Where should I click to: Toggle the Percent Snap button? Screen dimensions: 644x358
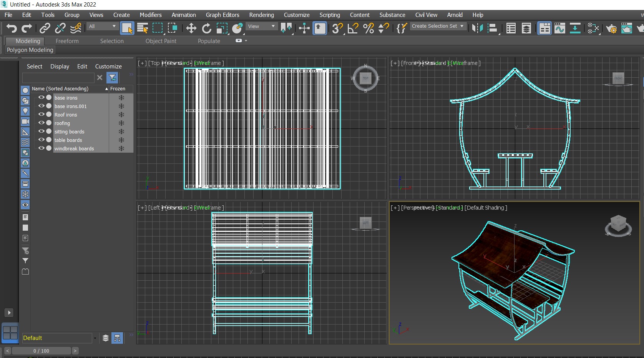tap(368, 28)
